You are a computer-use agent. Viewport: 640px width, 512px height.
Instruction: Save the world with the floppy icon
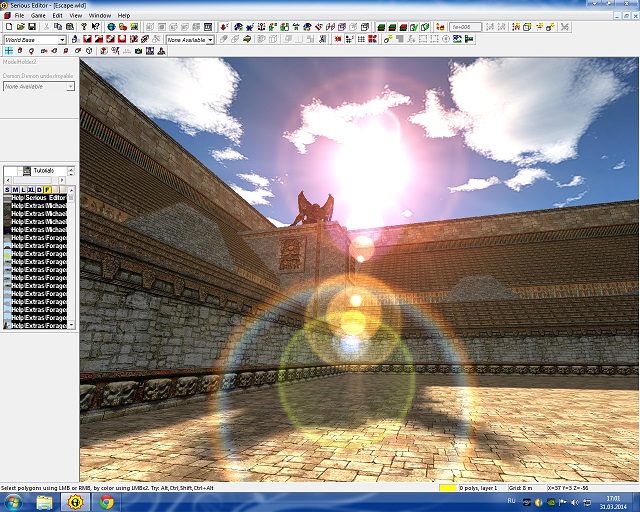tap(32, 27)
